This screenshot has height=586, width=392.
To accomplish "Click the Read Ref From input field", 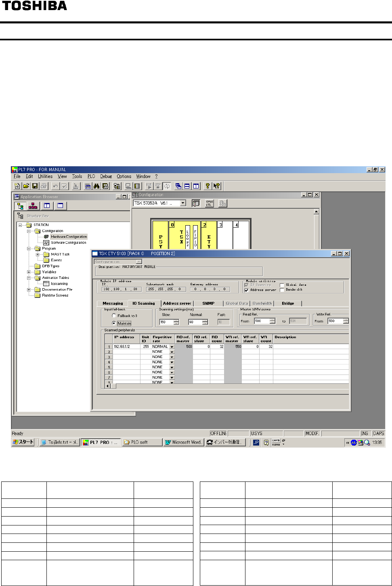I will pyautogui.click(x=262, y=321).
